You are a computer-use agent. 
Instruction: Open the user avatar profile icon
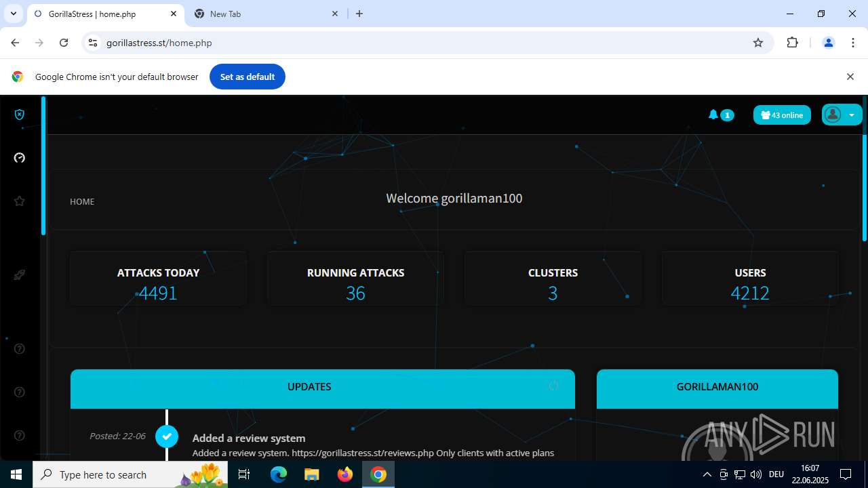[833, 115]
